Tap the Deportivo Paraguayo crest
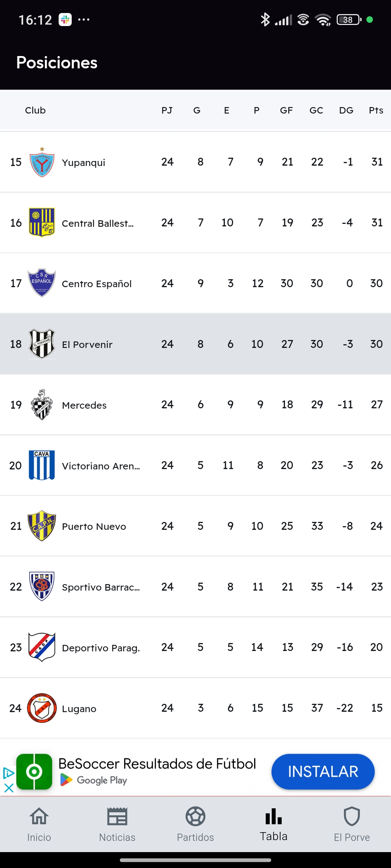This screenshot has height=868, width=391. 42,647
